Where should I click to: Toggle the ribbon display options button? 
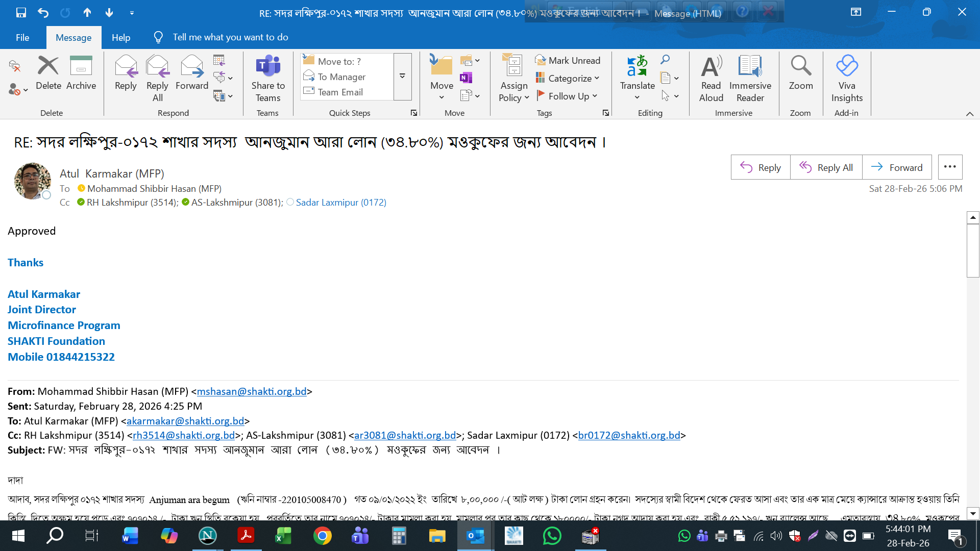tap(856, 12)
